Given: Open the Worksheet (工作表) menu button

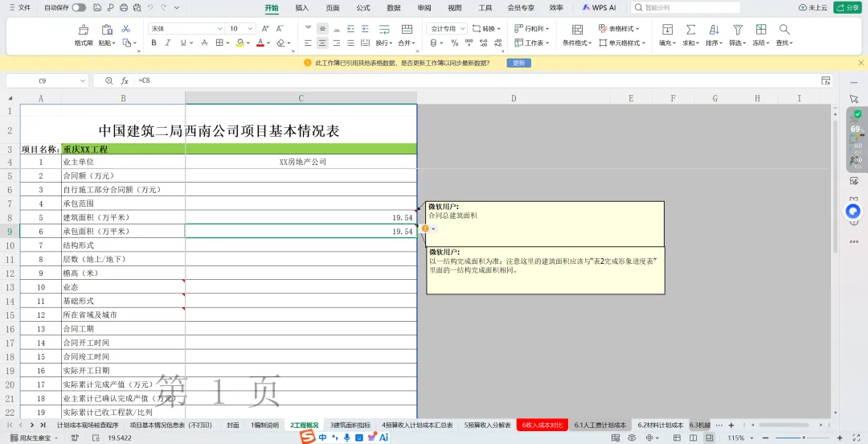Looking at the screenshot, I should [x=531, y=43].
